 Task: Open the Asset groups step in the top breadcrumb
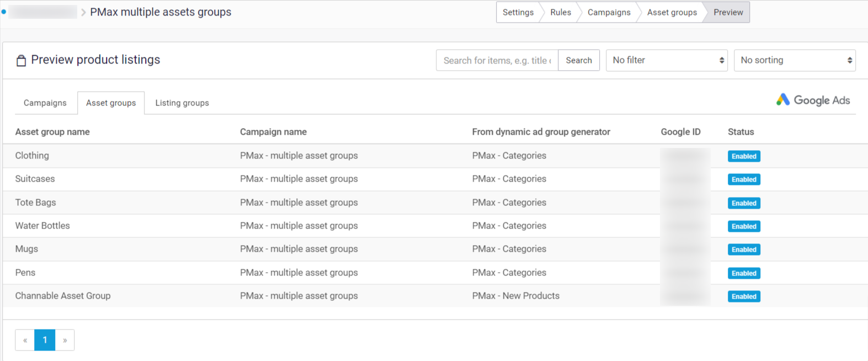pyautogui.click(x=672, y=12)
